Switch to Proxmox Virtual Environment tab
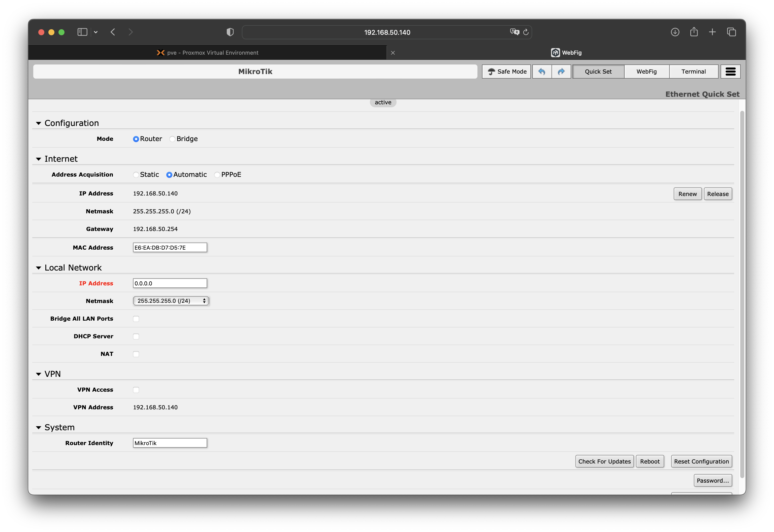This screenshot has height=532, width=774. 207,53
